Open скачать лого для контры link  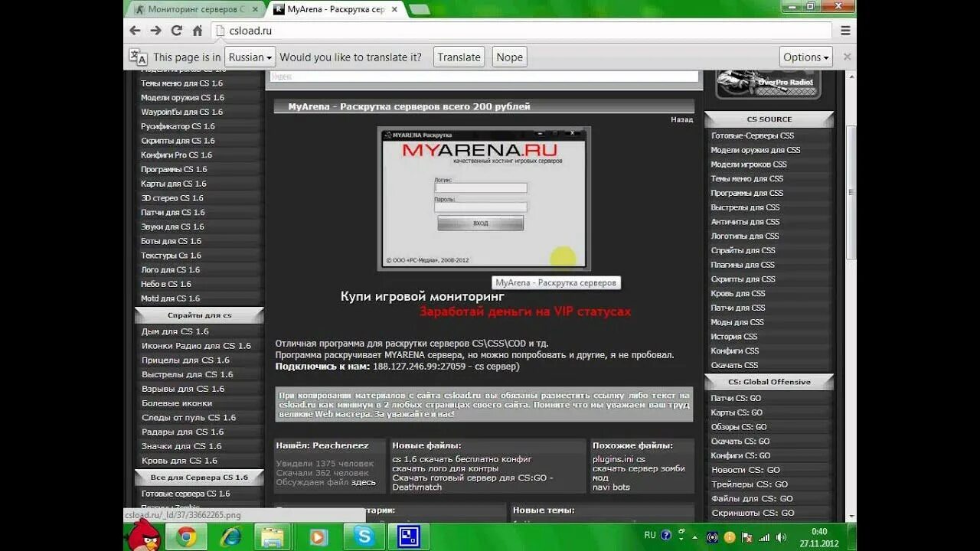[x=445, y=468]
